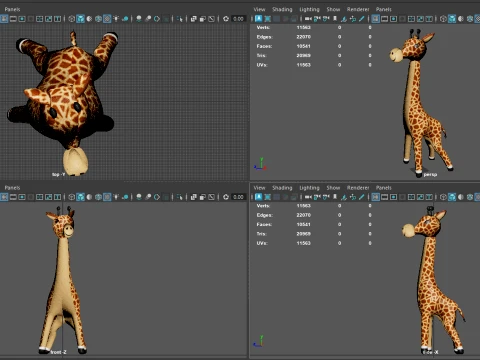
Task: Click the Faces: readout in side-X panel
Action: coord(283,224)
